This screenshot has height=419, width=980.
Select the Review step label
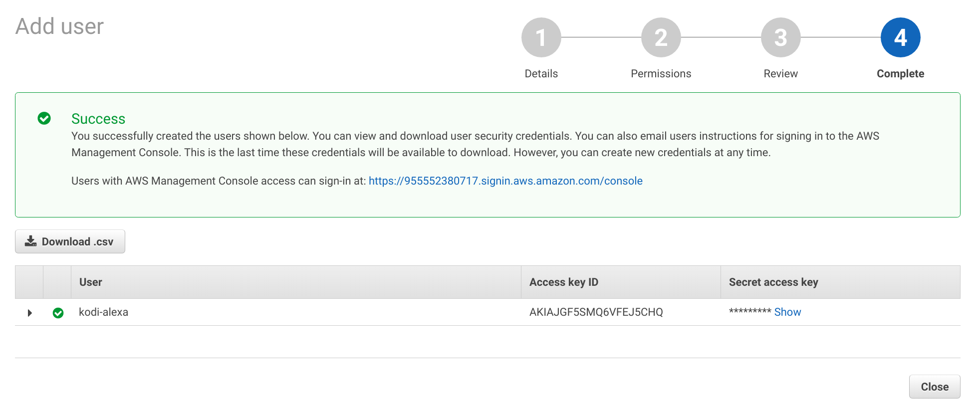(780, 74)
